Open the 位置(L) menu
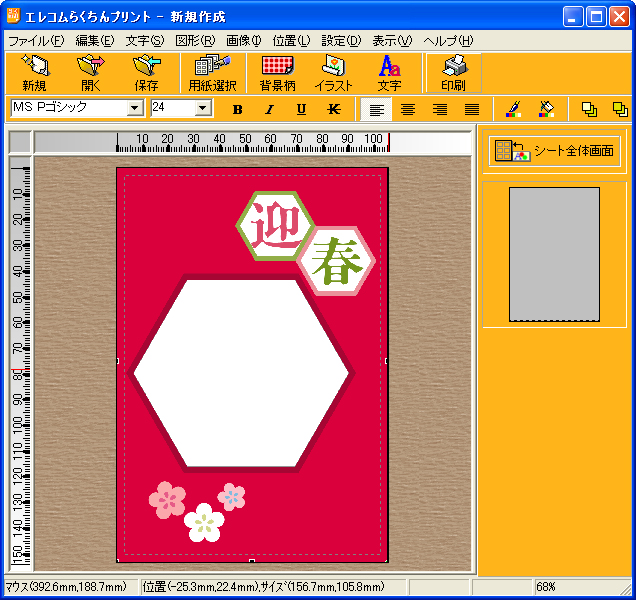Screen dimensions: 636x600 [x=291, y=41]
